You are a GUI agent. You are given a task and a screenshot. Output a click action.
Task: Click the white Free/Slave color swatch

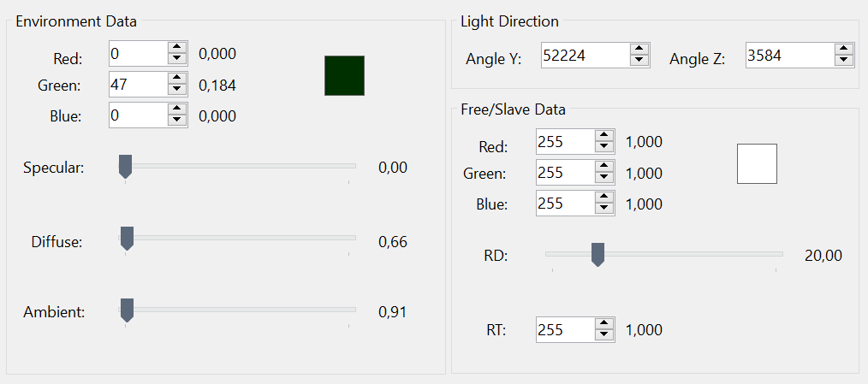click(x=757, y=163)
